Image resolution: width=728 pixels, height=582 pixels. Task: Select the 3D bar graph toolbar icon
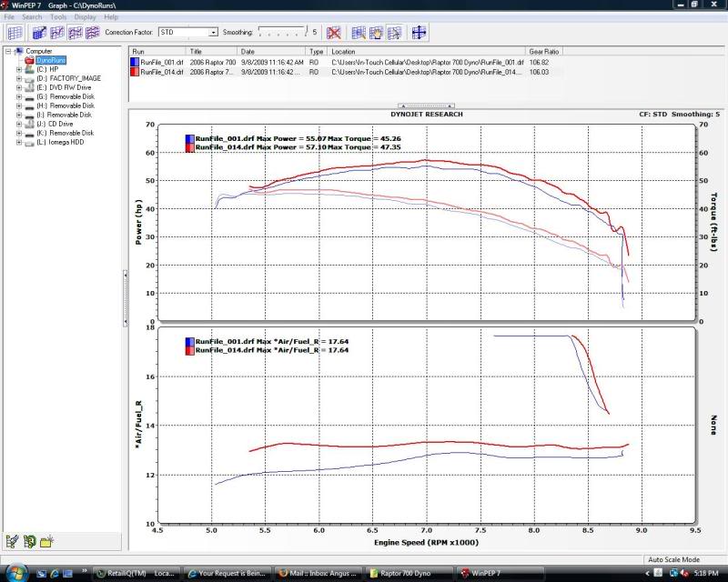(x=39, y=33)
